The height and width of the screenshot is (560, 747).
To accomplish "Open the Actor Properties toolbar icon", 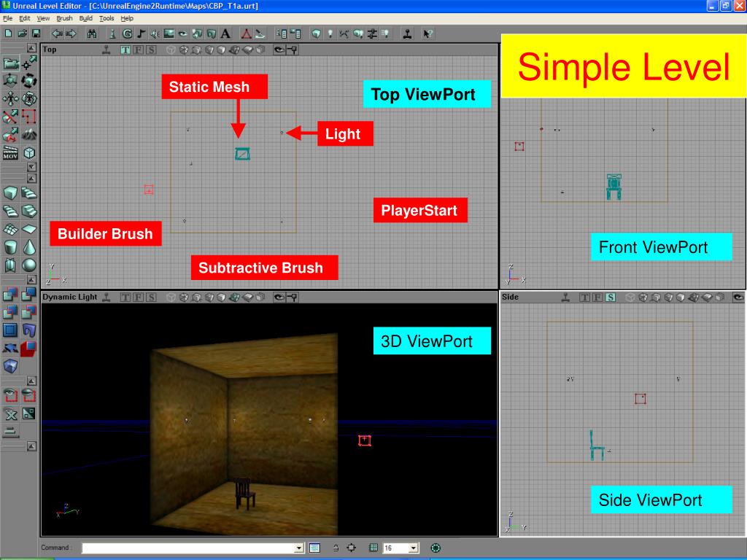I will [282, 34].
